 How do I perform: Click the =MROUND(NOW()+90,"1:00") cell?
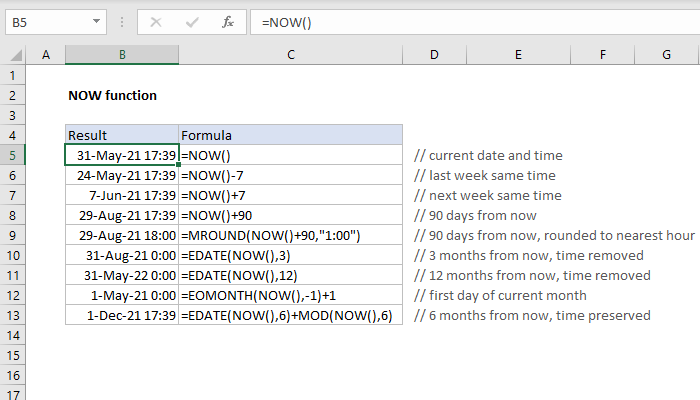click(291, 235)
